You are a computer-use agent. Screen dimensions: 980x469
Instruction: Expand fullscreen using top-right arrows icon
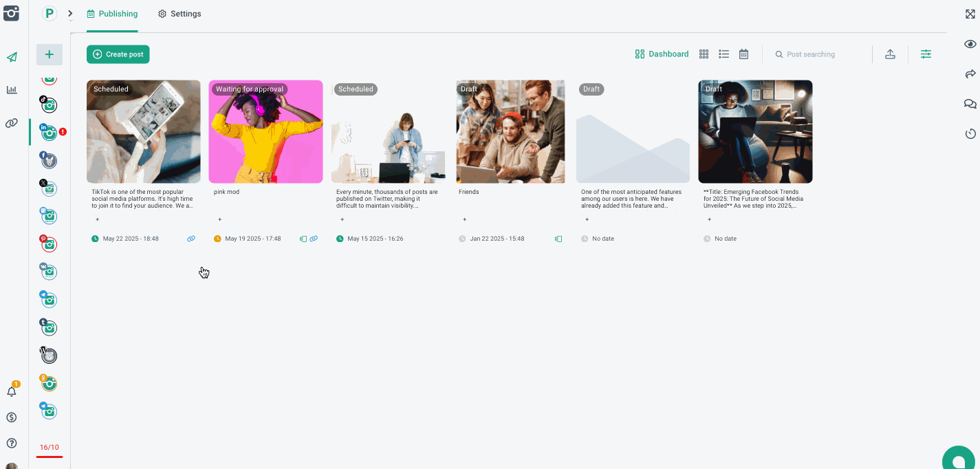click(970, 14)
